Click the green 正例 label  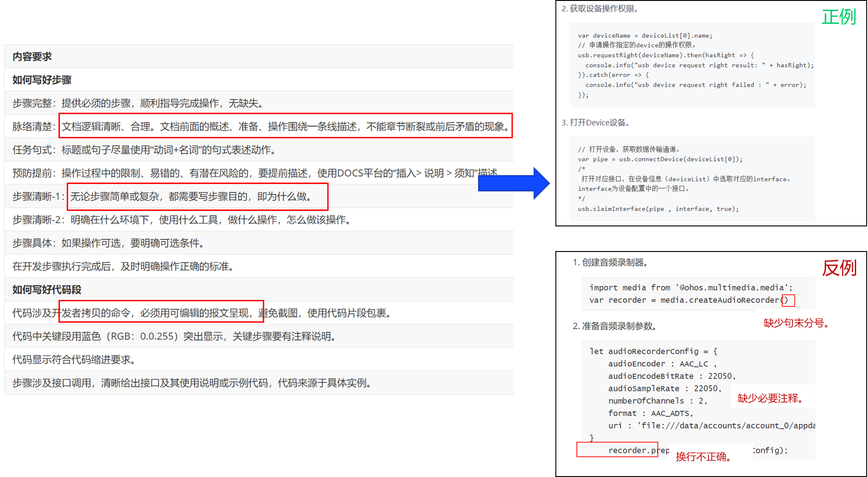[x=838, y=17]
